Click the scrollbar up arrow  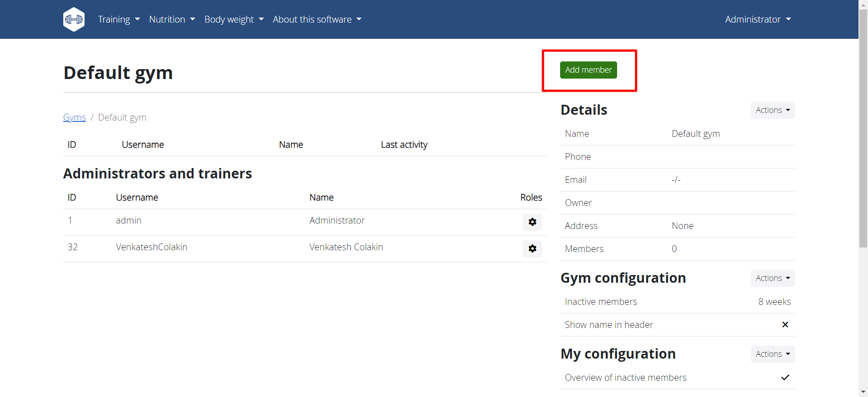click(x=863, y=4)
